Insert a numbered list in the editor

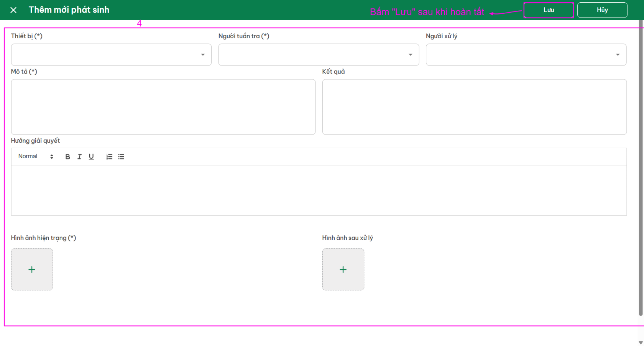pyautogui.click(x=109, y=157)
